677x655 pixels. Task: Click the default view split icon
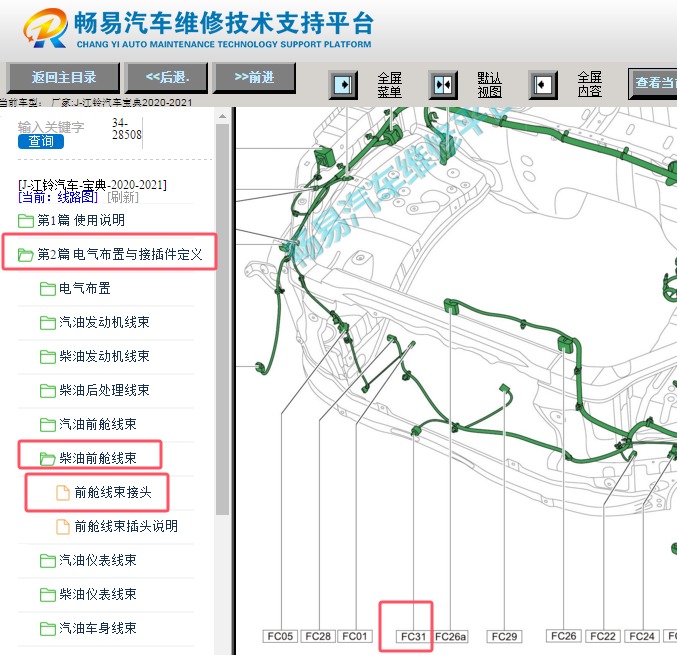(x=443, y=84)
